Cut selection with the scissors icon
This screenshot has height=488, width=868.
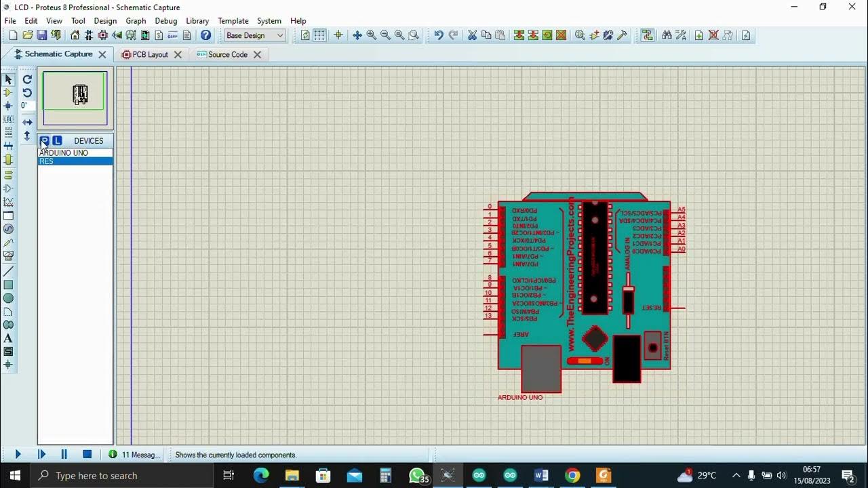pos(473,35)
